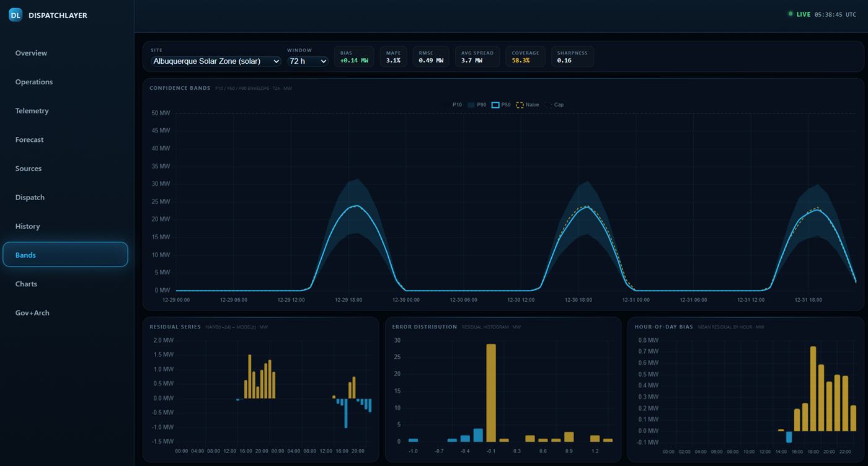Open the Sources page
Image resolution: width=868 pixels, height=466 pixels.
click(65, 169)
